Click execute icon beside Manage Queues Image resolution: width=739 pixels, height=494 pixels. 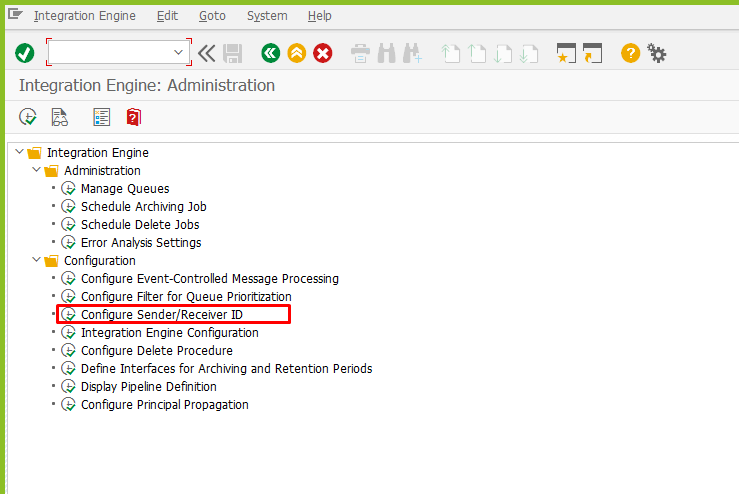coord(69,189)
